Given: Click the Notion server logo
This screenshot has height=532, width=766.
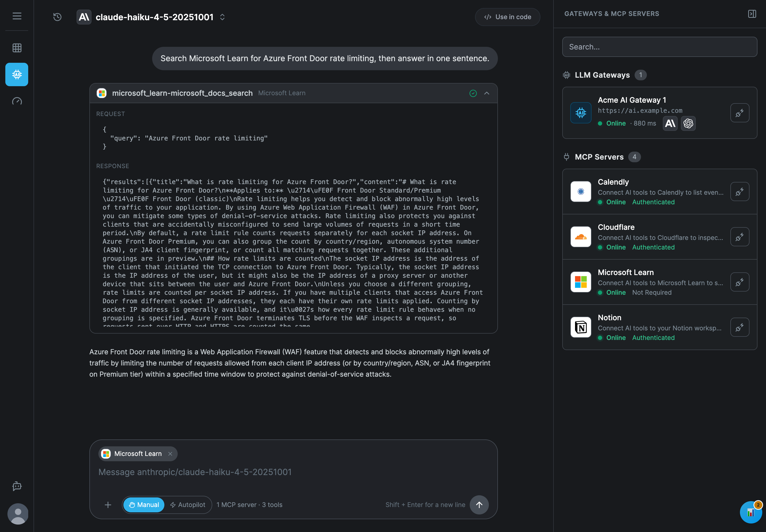Looking at the screenshot, I should coord(581,327).
